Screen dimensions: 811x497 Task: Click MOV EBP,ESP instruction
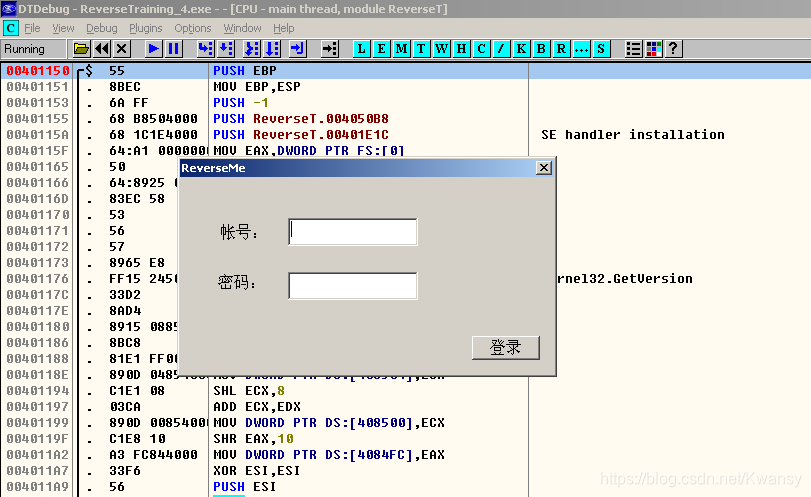(x=257, y=87)
